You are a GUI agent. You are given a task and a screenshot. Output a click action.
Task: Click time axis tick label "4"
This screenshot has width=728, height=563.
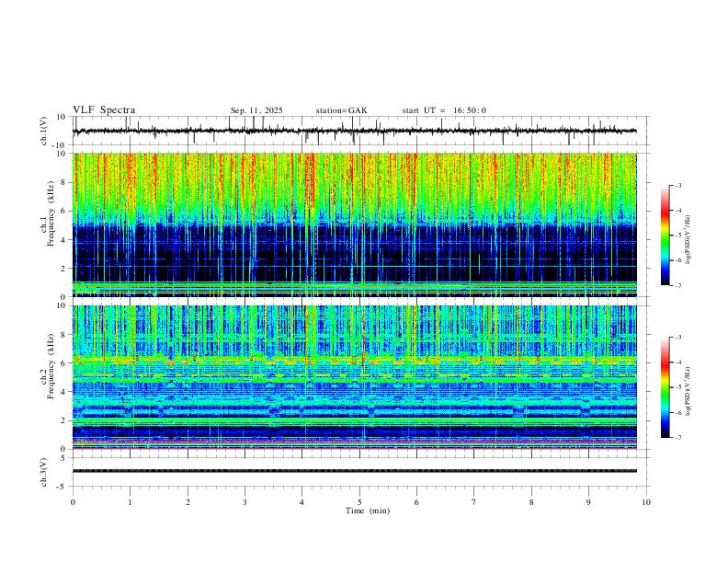click(x=301, y=502)
